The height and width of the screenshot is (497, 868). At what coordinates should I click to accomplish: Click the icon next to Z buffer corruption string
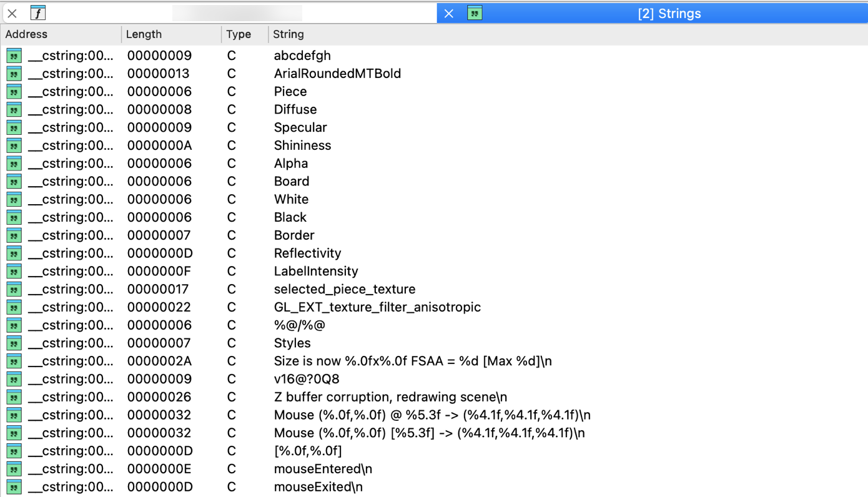14,397
